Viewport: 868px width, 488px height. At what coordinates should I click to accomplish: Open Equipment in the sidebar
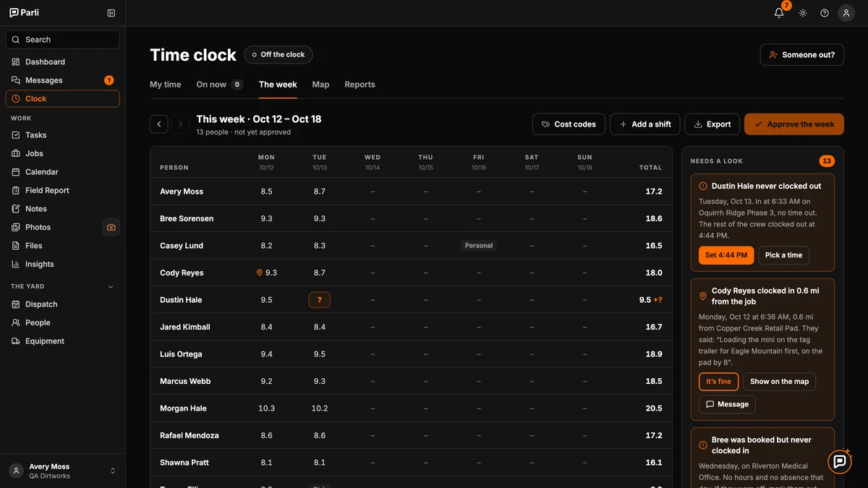pos(63,341)
